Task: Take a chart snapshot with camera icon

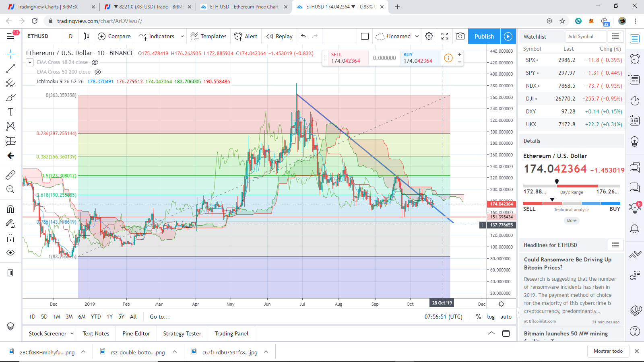Action: coord(460,36)
